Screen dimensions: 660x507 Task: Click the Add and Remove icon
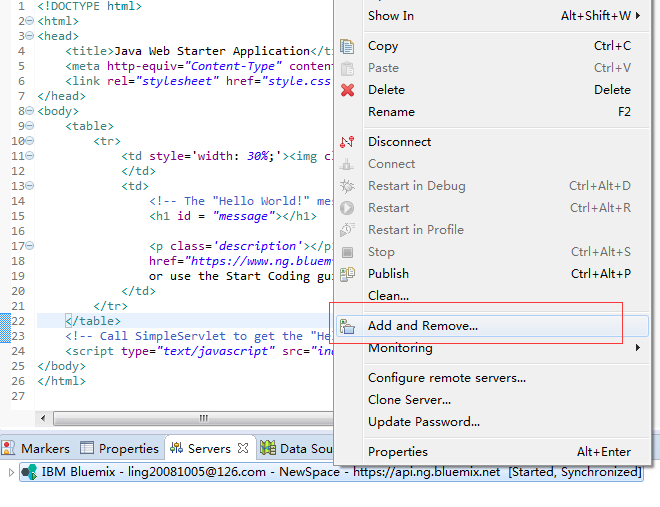[x=347, y=326]
